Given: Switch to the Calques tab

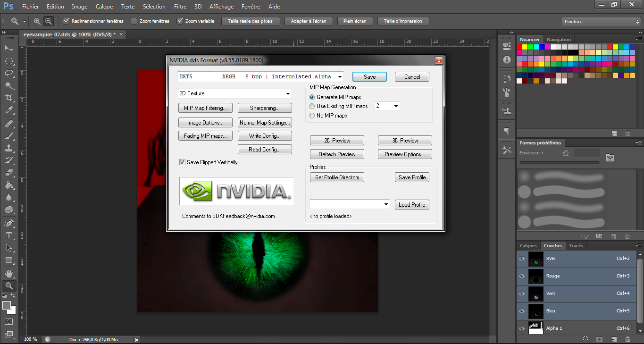Looking at the screenshot, I should pos(528,245).
